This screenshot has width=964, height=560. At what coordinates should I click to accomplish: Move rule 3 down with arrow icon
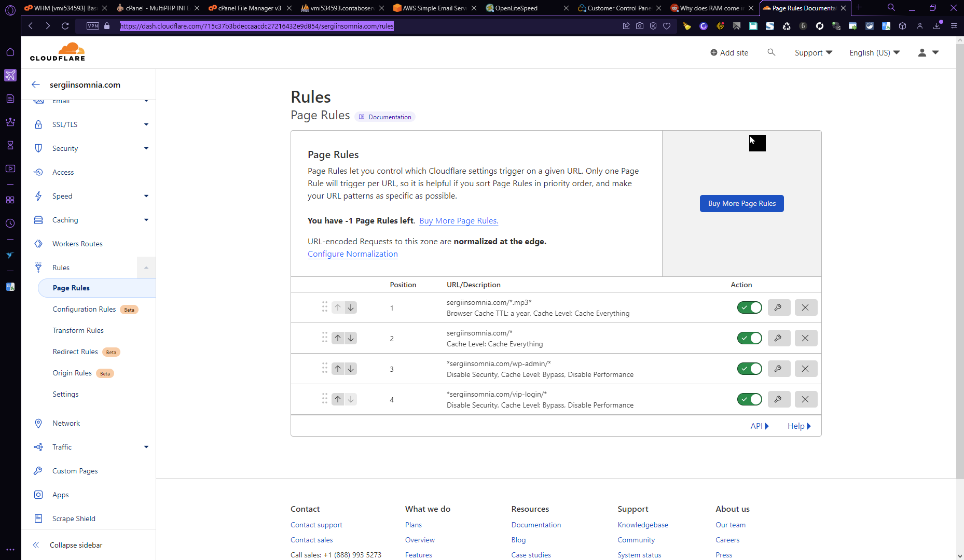[351, 369]
